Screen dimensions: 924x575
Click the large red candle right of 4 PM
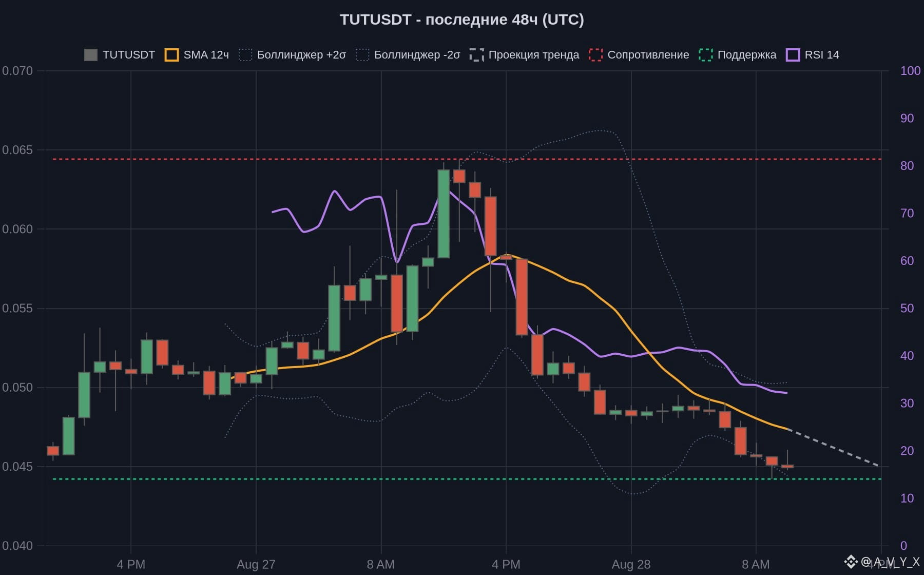[522, 297]
